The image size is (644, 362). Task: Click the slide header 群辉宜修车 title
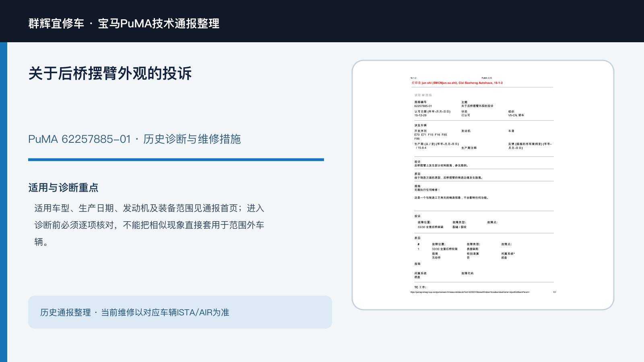124,23
